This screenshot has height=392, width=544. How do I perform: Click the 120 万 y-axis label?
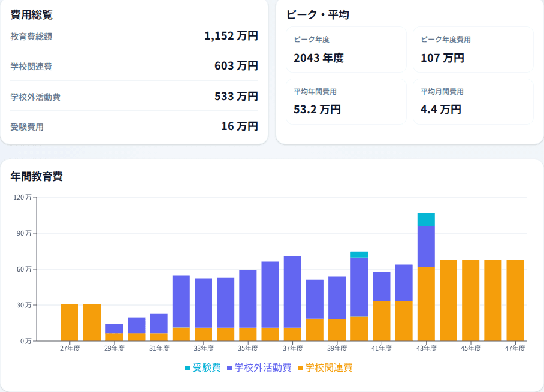pyautogui.click(x=22, y=197)
